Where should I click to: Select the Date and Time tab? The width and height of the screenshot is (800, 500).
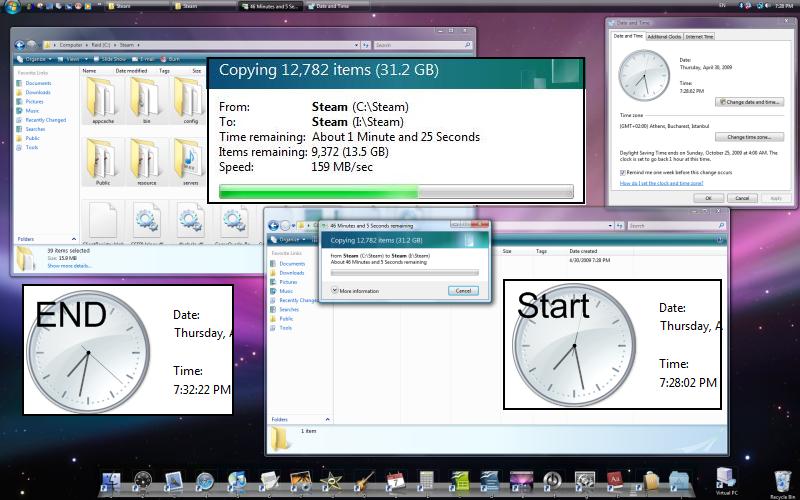(628, 36)
